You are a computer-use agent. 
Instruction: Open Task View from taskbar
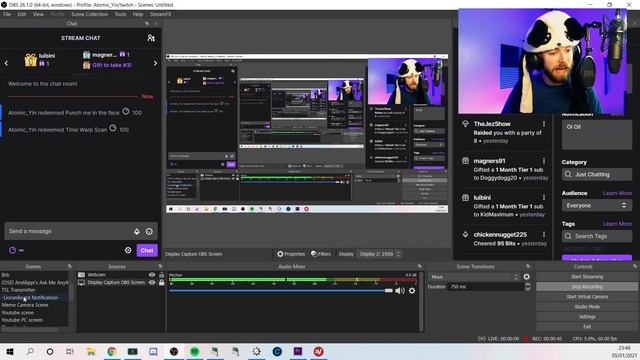70,351
